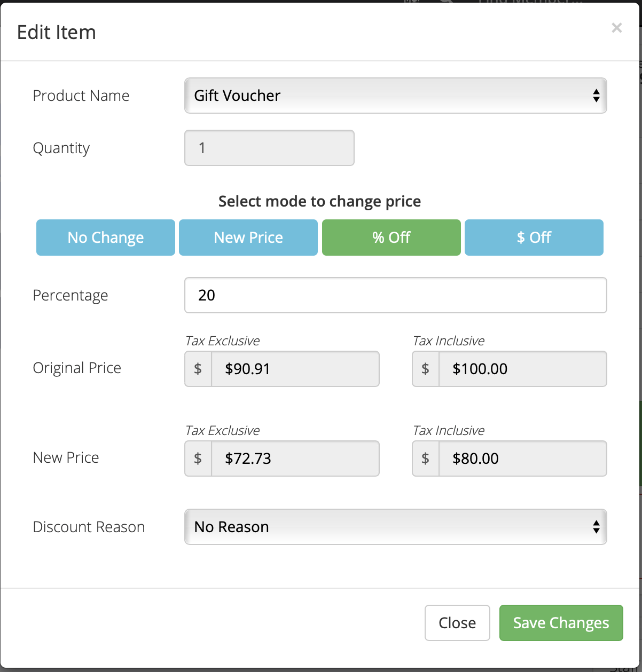
Task: Click dollar icon beside Original Price Tax Exclusive
Action: coord(198,369)
